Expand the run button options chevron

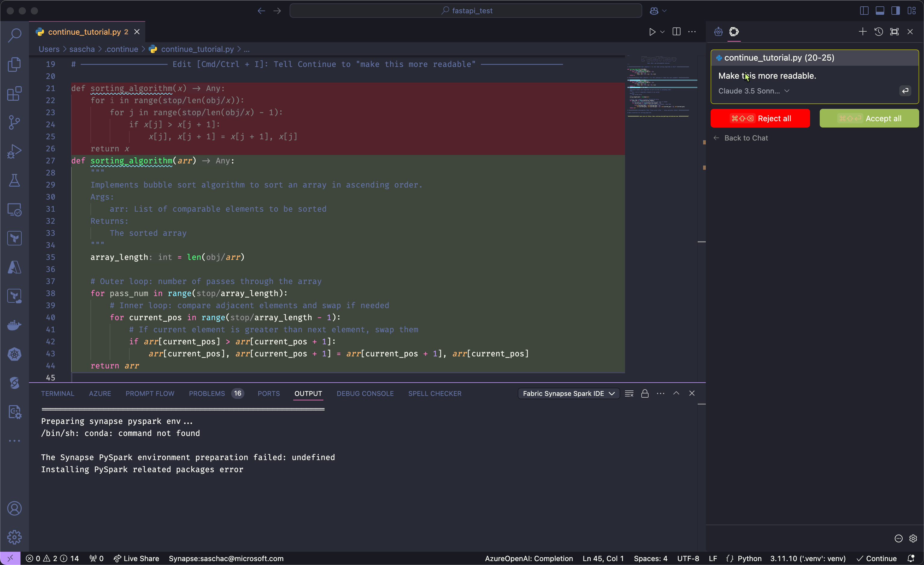pos(663,32)
